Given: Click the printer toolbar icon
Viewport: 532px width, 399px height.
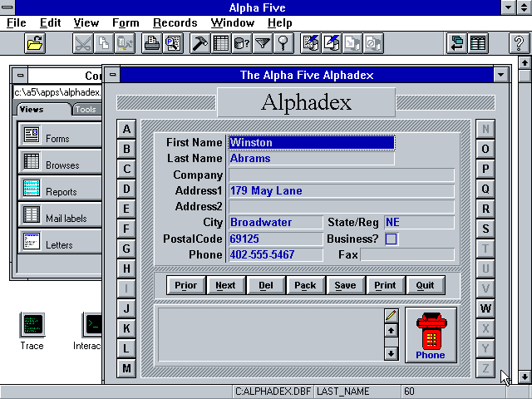Looking at the screenshot, I should coord(152,43).
